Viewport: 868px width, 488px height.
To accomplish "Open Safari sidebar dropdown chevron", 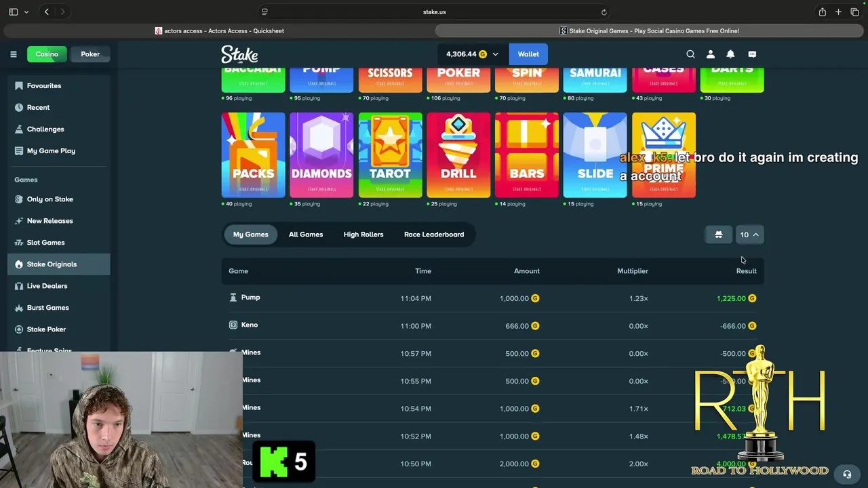I will click(x=26, y=12).
